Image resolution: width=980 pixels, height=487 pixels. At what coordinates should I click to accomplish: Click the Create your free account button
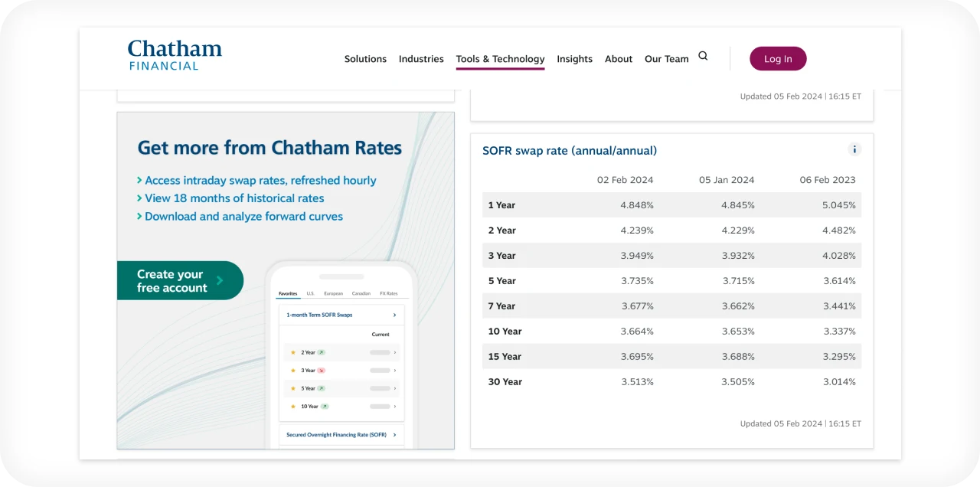point(180,280)
